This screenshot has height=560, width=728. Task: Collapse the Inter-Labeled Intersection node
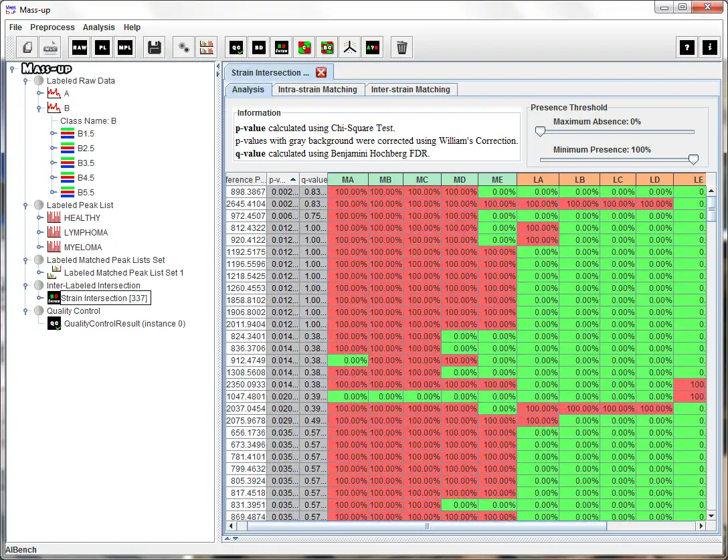pos(25,286)
